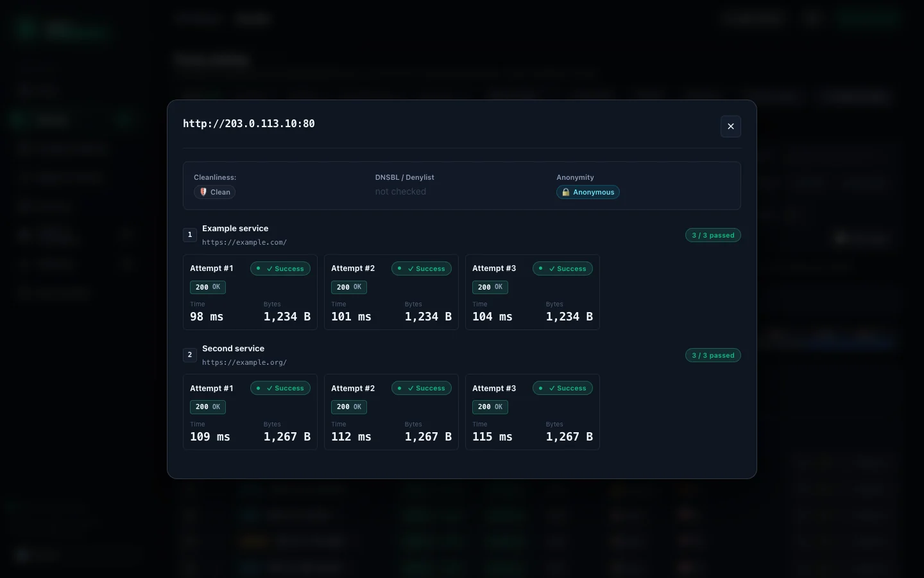Select the '98 ms' time value
Viewport: 924px width, 578px height.
click(207, 317)
